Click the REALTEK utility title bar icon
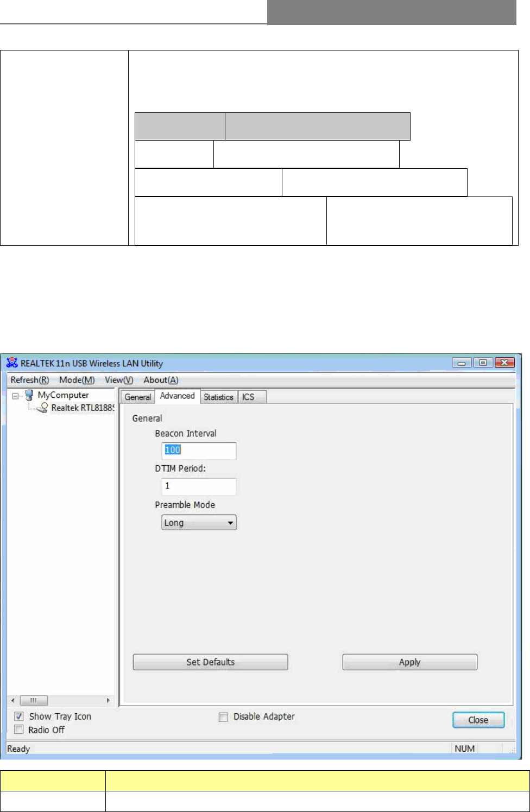This screenshot has height=812, width=530. pyautogui.click(x=12, y=363)
